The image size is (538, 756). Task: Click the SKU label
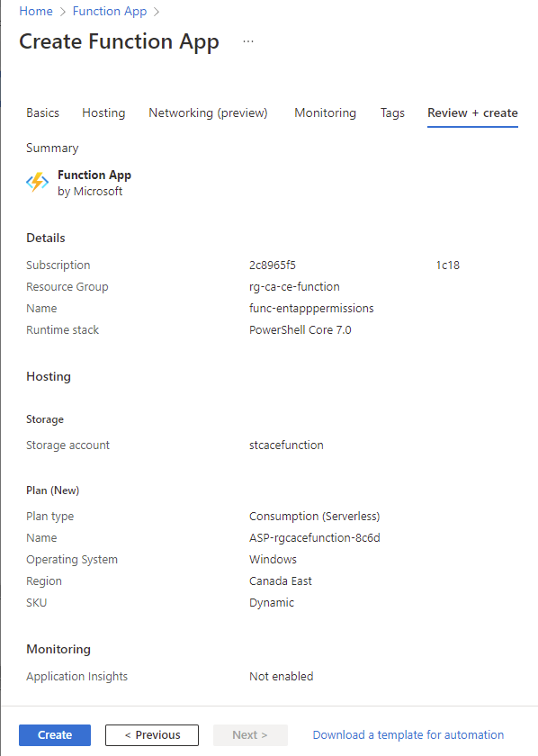(36, 603)
